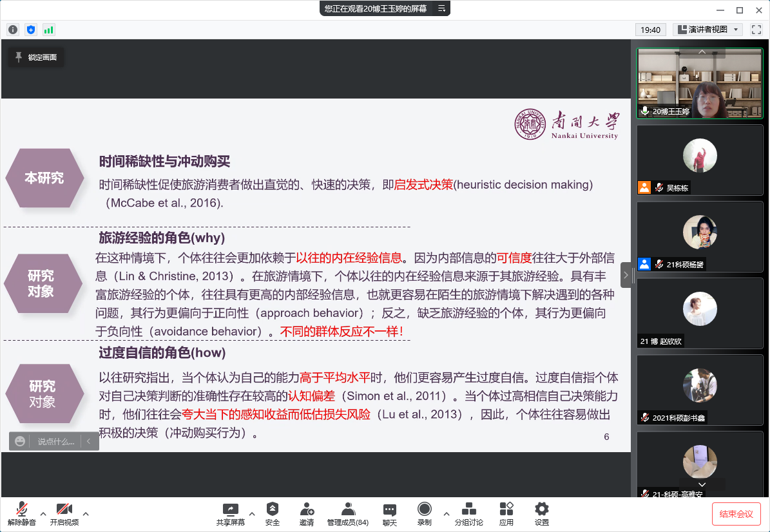
Task: Turn on the video (开启视频)
Action: 64,514
